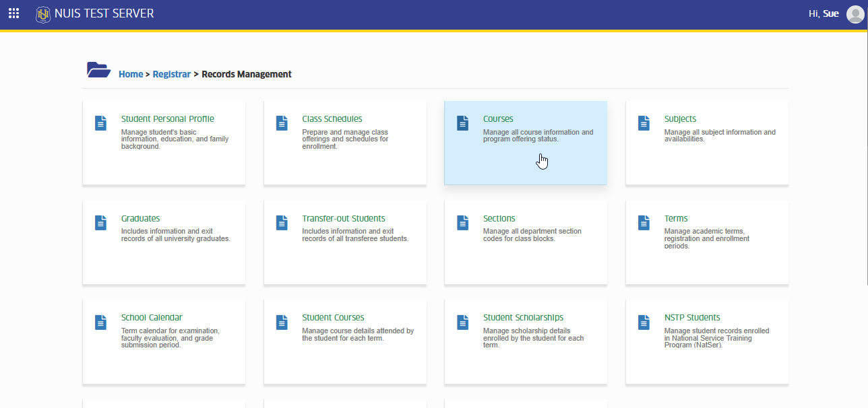This screenshot has width=868, height=408.
Task: Click the Student Personal Profile document icon
Action: 100,123
